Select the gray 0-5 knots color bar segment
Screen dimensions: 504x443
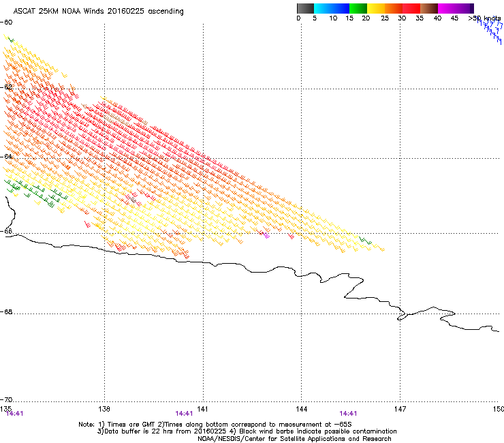pyautogui.click(x=305, y=8)
